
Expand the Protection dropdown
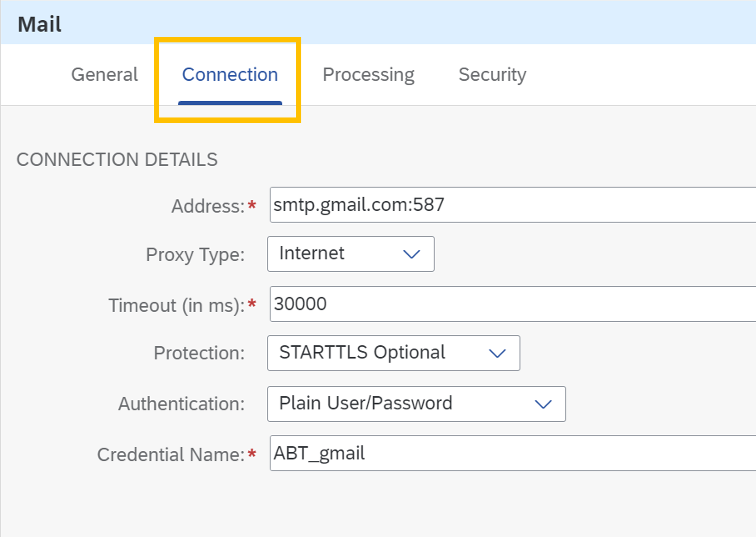coord(394,353)
